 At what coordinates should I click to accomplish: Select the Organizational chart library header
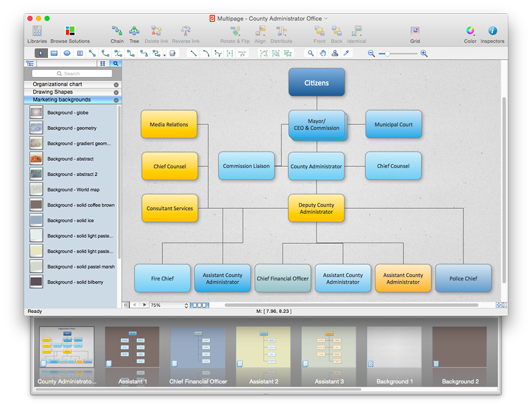tap(72, 84)
